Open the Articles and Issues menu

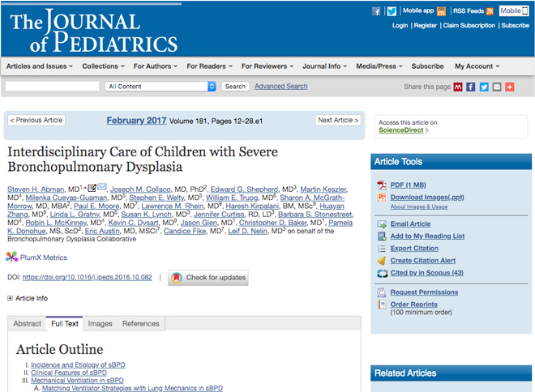[39, 66]
